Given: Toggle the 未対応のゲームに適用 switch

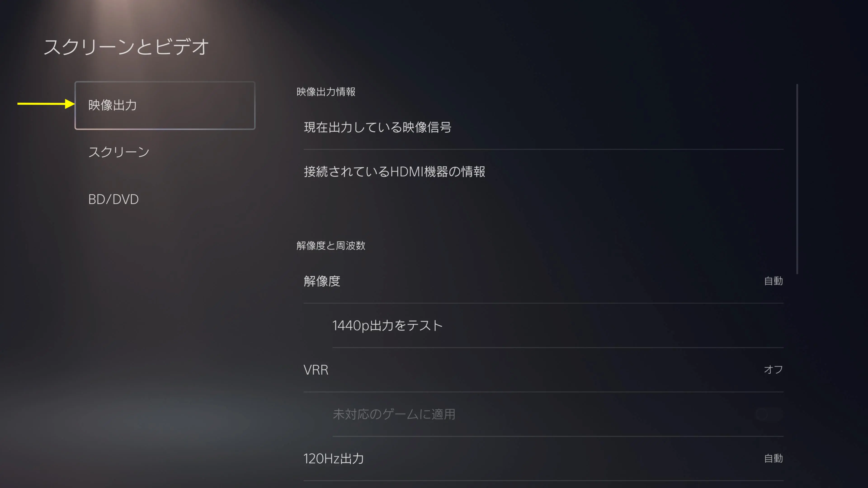Looking at the screenshot, I should click(x=769, y=414).
